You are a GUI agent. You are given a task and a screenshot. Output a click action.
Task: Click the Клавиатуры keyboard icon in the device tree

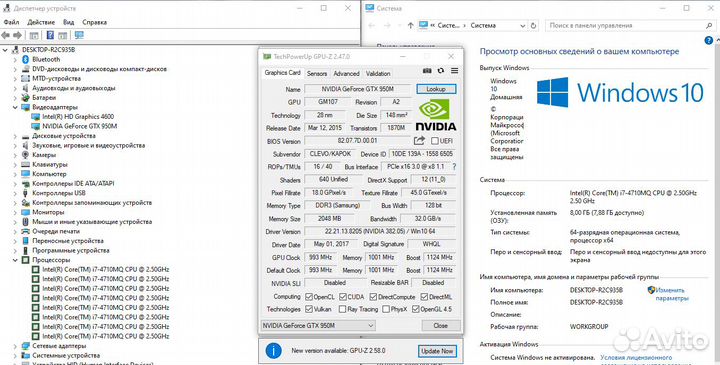26,164
